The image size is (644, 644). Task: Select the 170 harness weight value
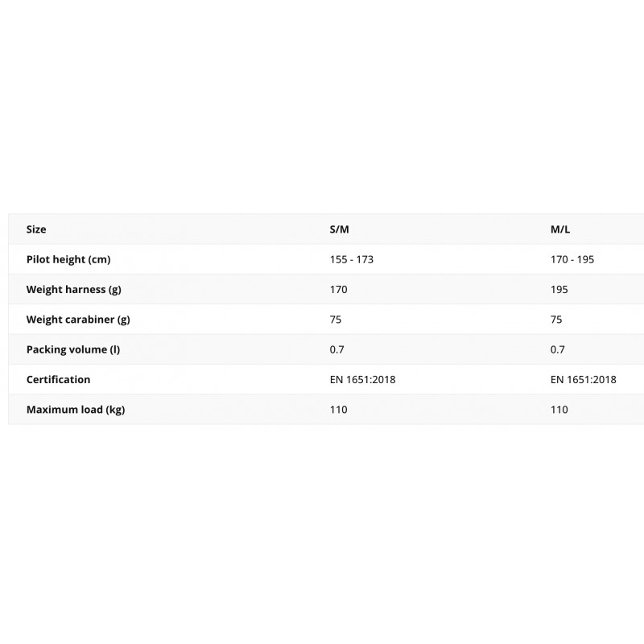[339, 289]
